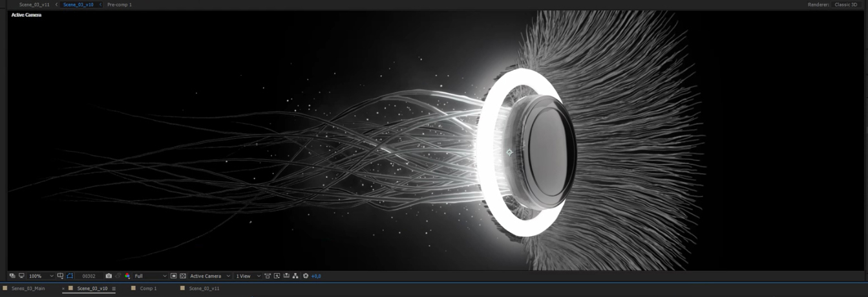Click the preview on external monitor icon
This screenshot has height=297, width=868.
click(21, 276)
